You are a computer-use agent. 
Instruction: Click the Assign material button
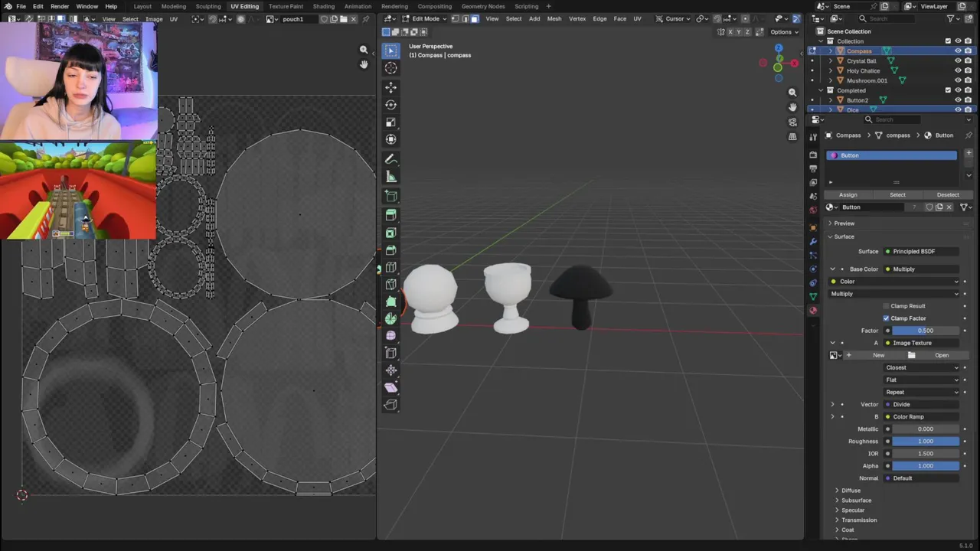[x=848, y=195]
